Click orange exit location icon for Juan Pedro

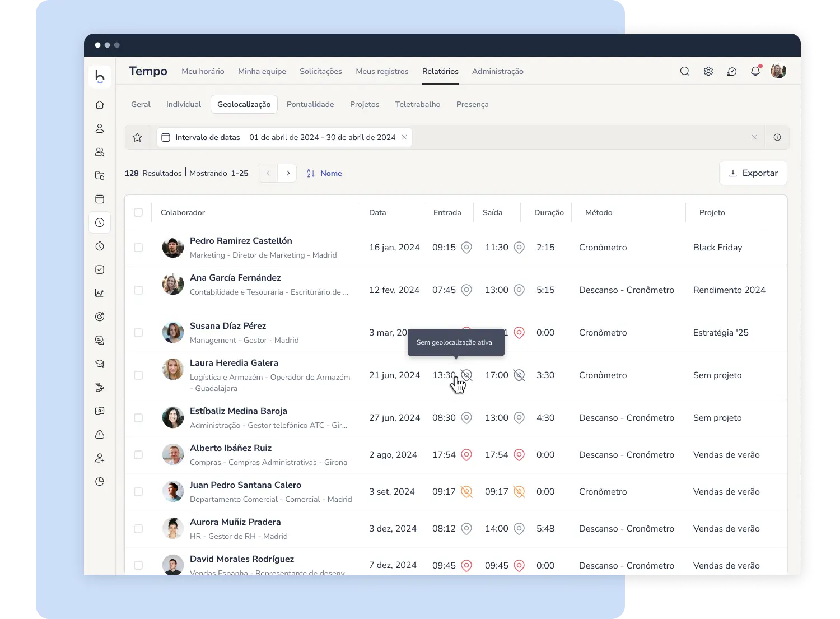[x=519, y=492]
